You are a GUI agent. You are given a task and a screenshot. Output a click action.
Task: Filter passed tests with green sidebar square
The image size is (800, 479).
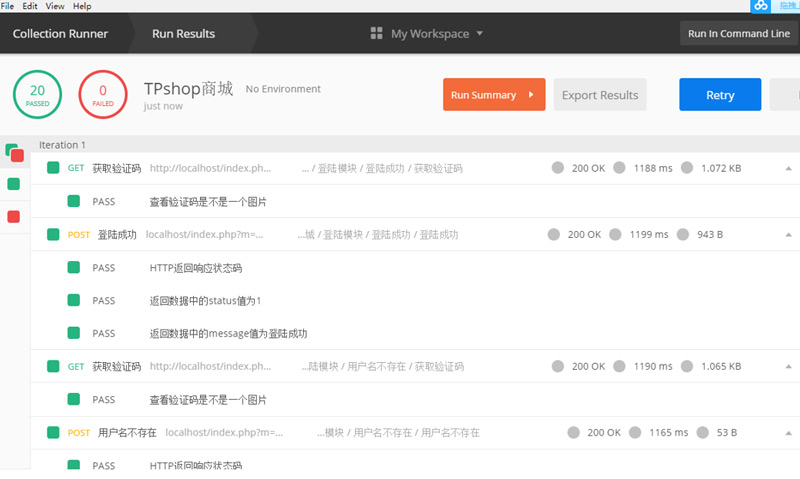click(x=13, y=184)
